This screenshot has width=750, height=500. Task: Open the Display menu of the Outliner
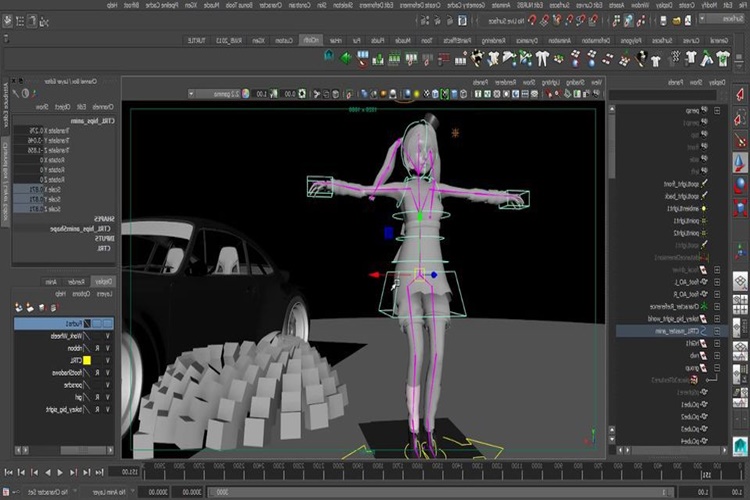717,83
